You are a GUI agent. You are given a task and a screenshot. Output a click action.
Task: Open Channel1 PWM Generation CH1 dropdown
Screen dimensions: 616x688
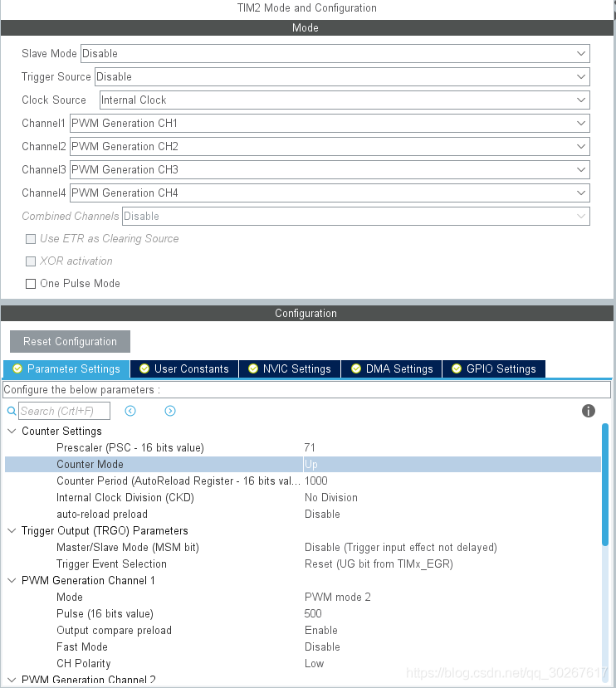pyautogui.click(x=330, y=124)
